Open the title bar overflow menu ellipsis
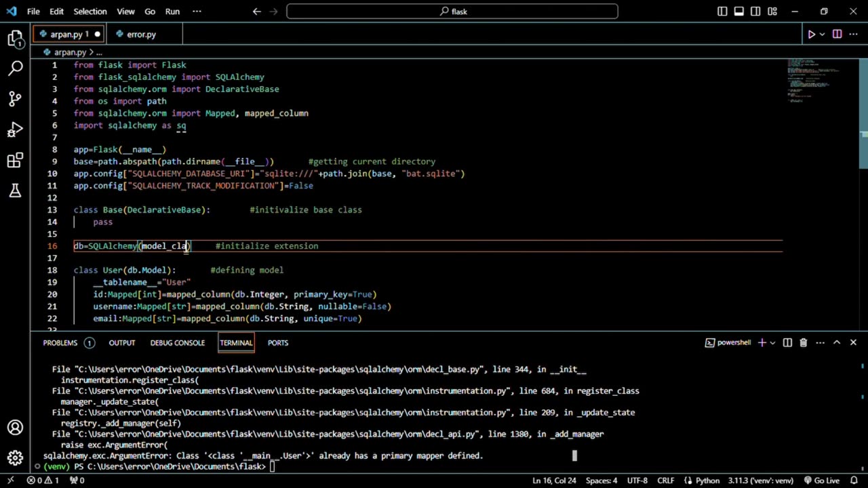This screenshot has height=488, width=868. coord(197,12)
